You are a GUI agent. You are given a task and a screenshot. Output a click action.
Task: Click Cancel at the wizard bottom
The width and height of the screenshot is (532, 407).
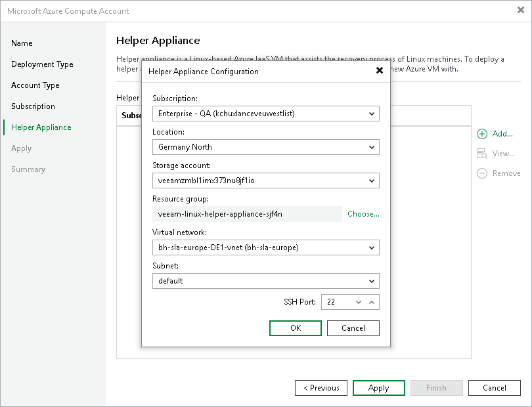pos(495,388)
